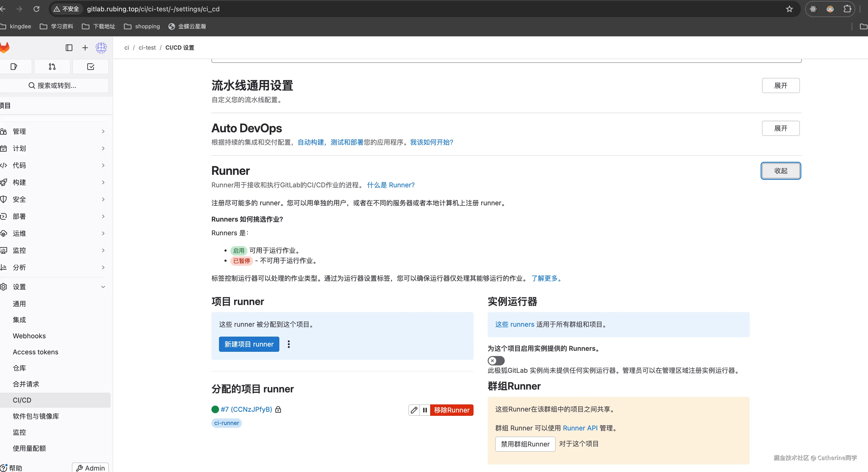
Task: Click the edit pencil icon for runner #7
Action: click(x=414, y=410)
